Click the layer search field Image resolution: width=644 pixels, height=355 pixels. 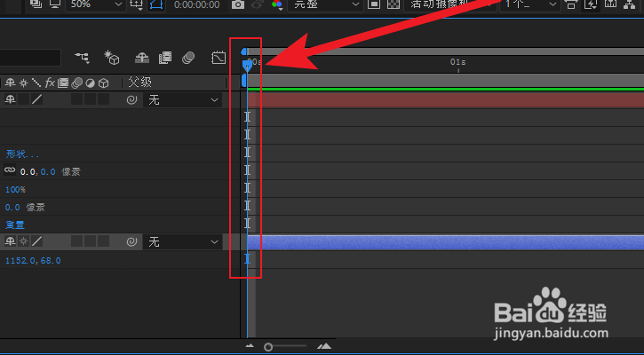(x=30, y=58)
